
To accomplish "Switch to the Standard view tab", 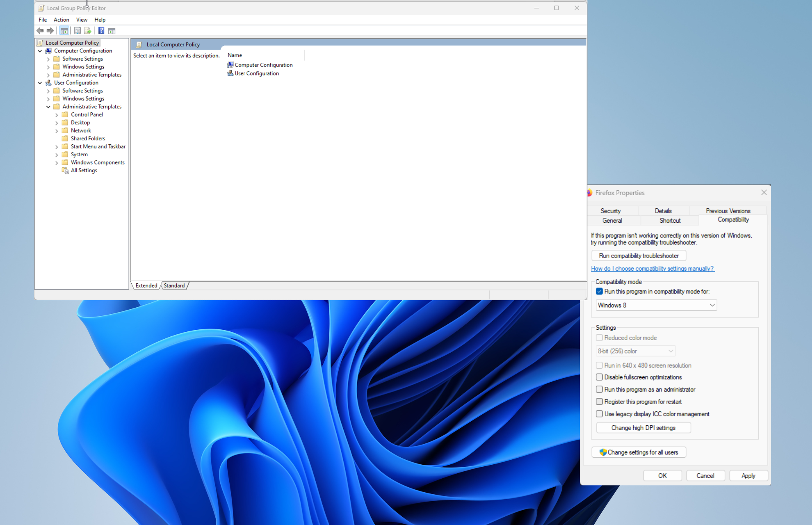I will 175,285.
